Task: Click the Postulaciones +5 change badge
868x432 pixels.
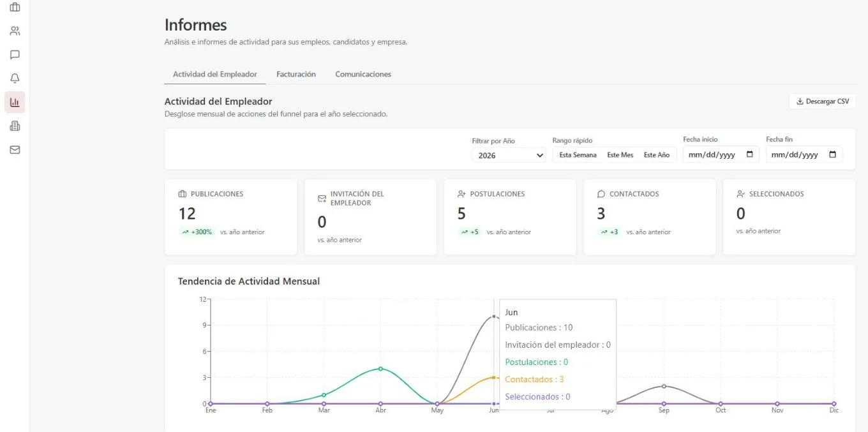Action: tap(470, 232)
